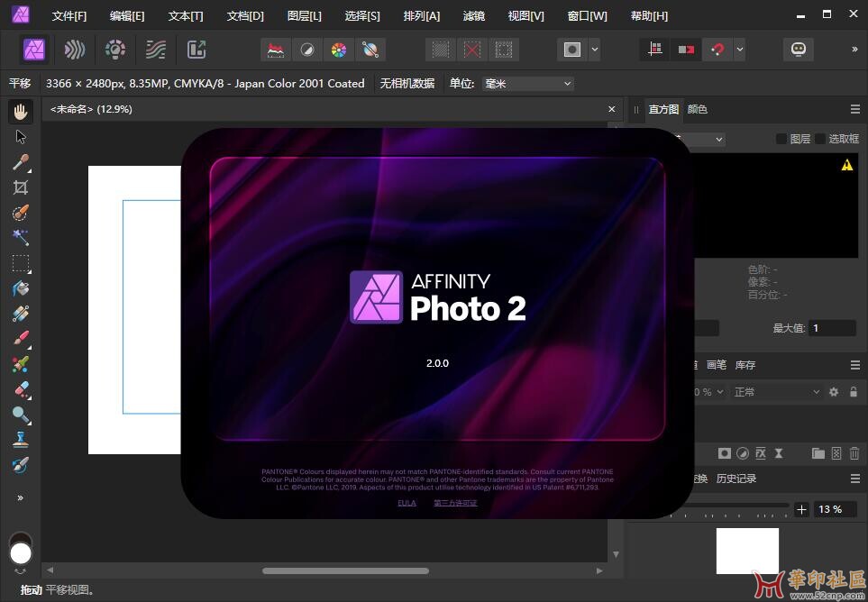This screenshot has width=868, height=602.
Task: Switch to the Tone Mapping Persona
Action: click(156, 50)
